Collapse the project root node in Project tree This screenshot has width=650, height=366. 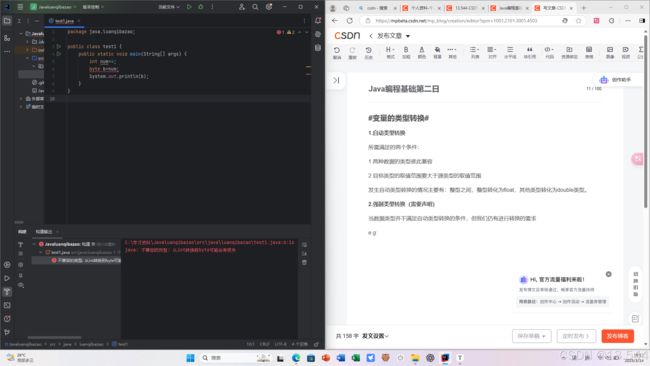pyautogui.click(x=21, y=34)
